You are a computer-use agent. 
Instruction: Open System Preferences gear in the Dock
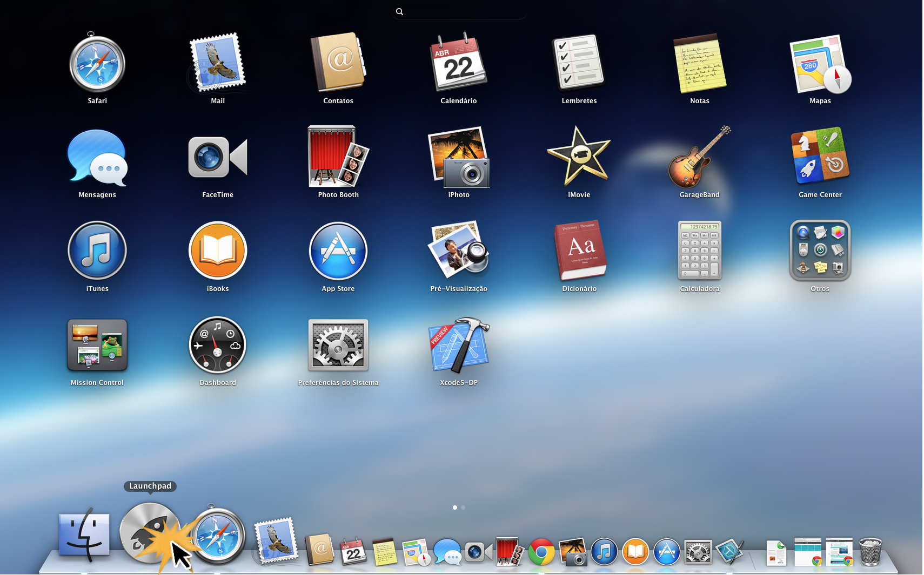coord(698,552)
